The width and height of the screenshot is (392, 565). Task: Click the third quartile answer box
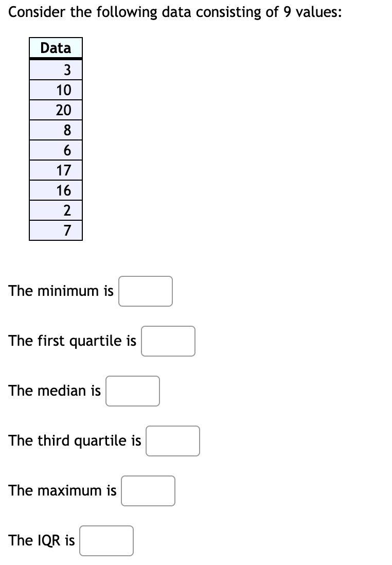click(173, 440)
